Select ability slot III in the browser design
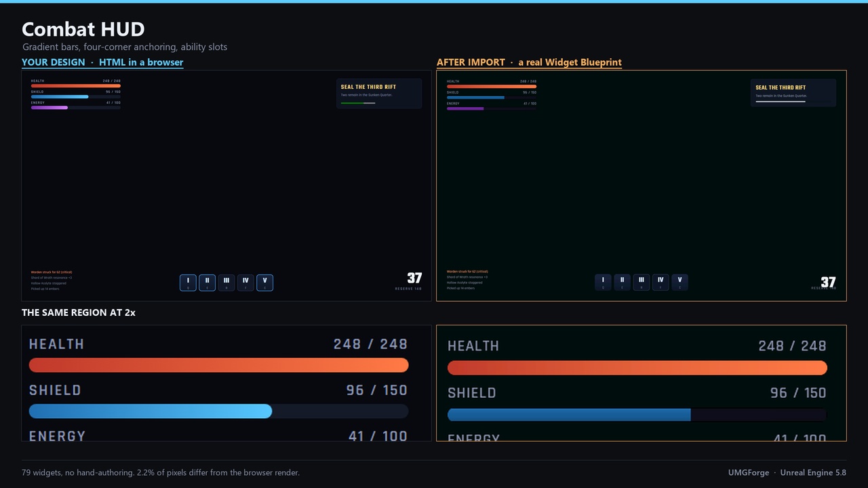Viewport: 868px width, 488px height. pos(226,283)
